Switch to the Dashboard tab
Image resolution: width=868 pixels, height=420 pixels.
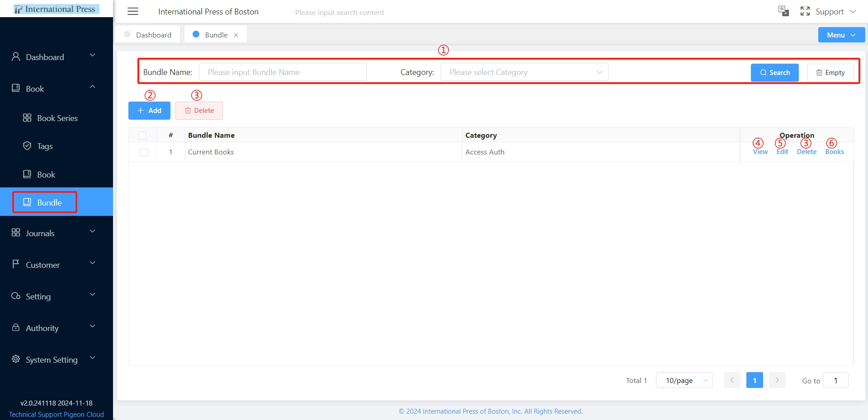148,34
